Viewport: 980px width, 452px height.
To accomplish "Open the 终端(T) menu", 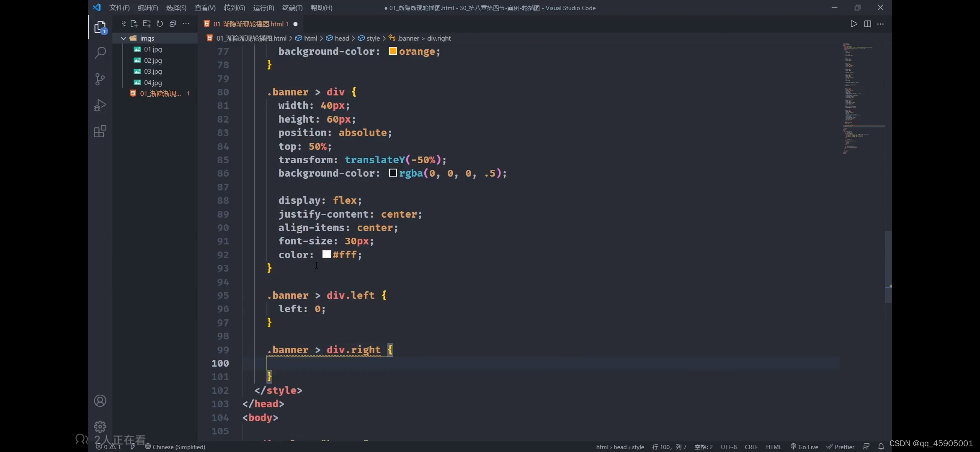I will click(292, 8).
